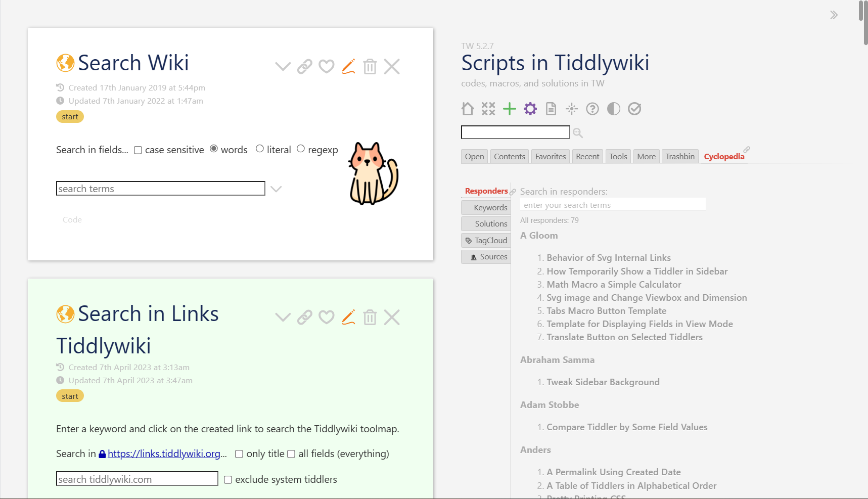
Task: Delete the Search Wiki tiddler with trash icon
Action: 370,66
